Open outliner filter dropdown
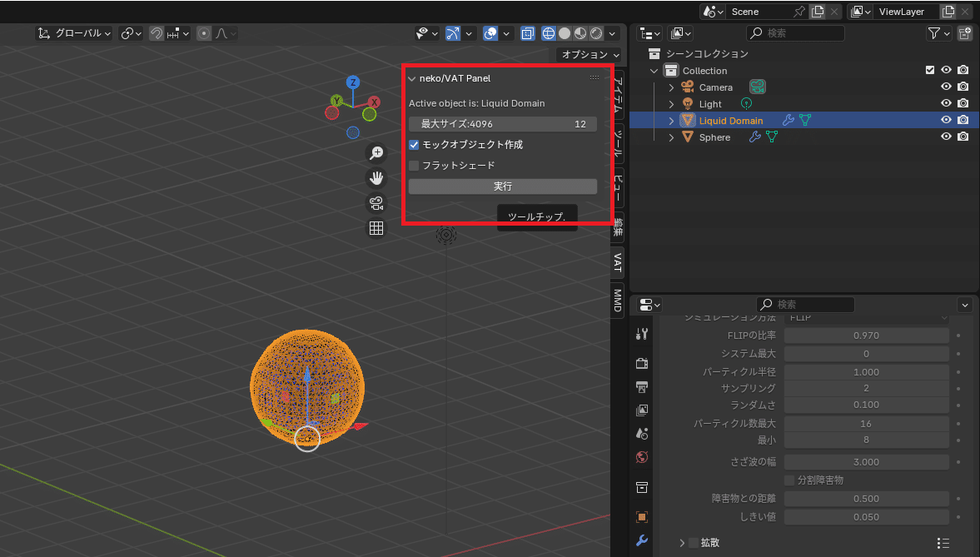 [938, 33]
